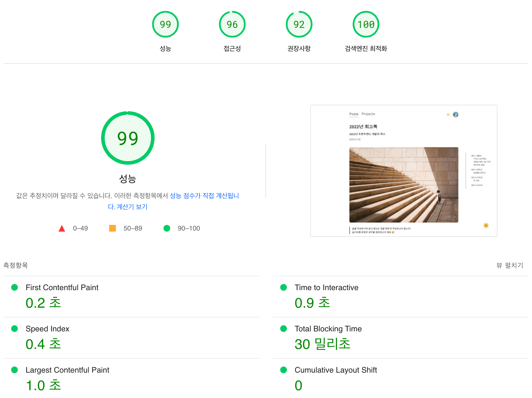Click the 99 performance gauge at top
The image size is (532, 398).
pyautogui.click(x=165, y=24)
